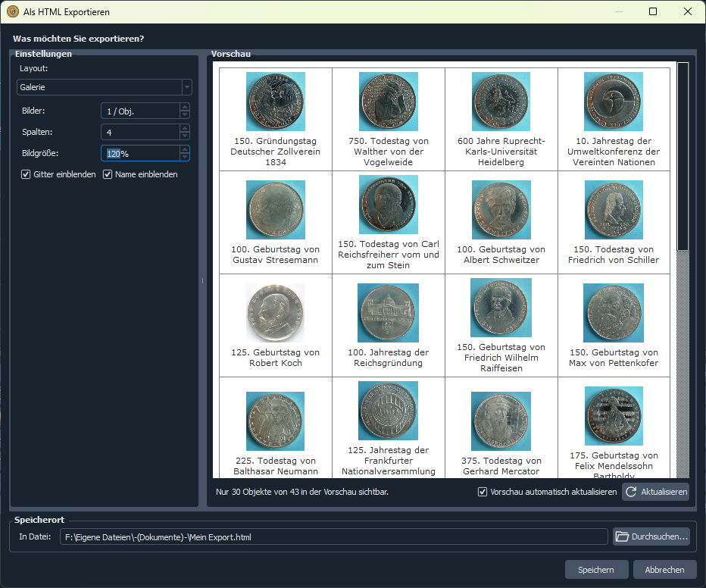Click the refresh icon on Aktualisieren button

632,493
